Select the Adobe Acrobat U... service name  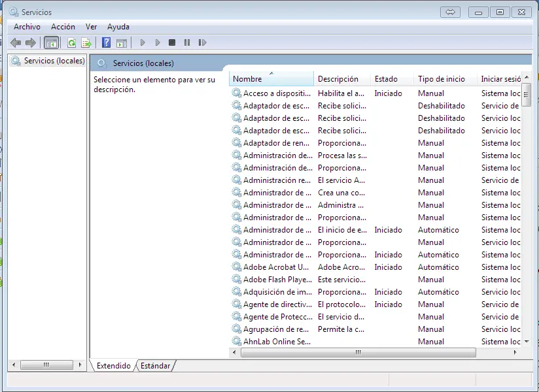276,267
